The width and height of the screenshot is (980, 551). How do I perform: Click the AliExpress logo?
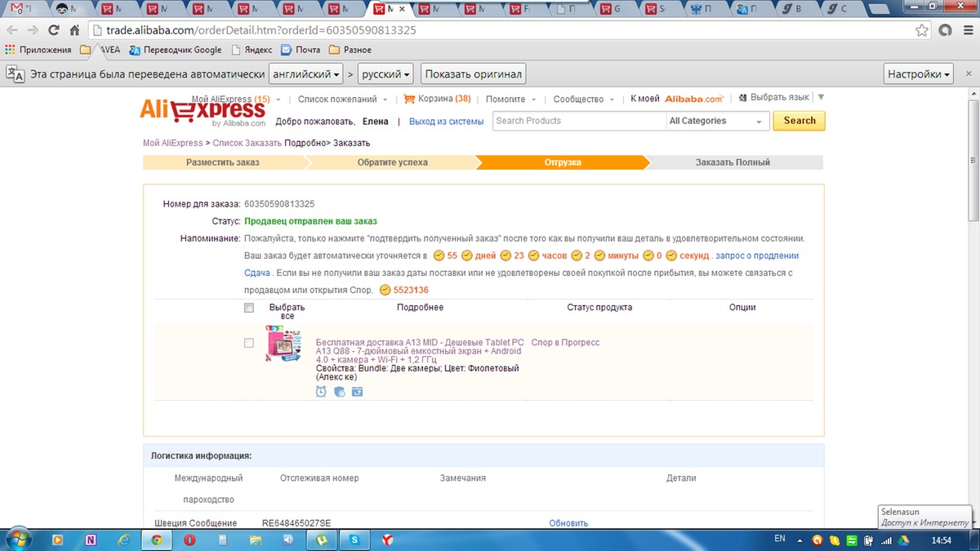click(203, 111)
